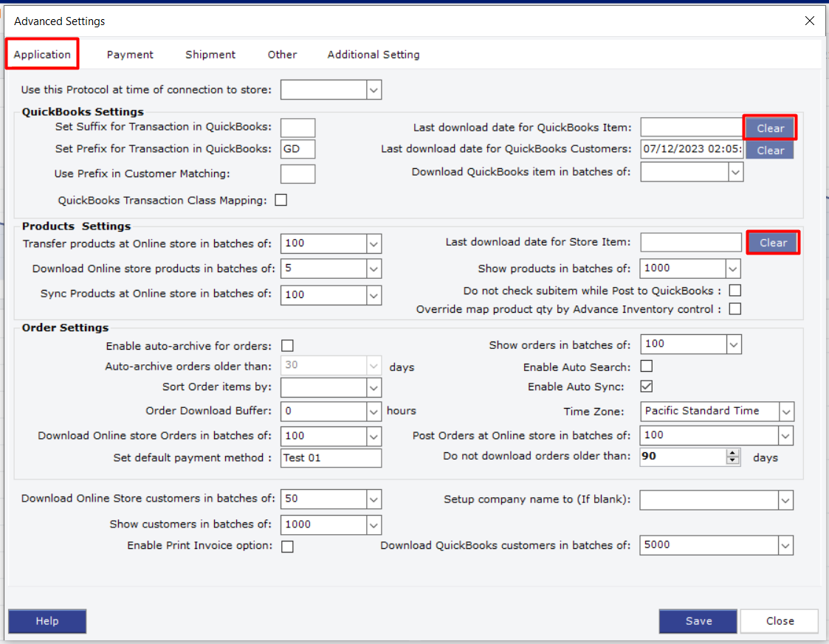Uncheck the Enable Auto Sync checkbox
Screen dimensions: 829x644
646,387
